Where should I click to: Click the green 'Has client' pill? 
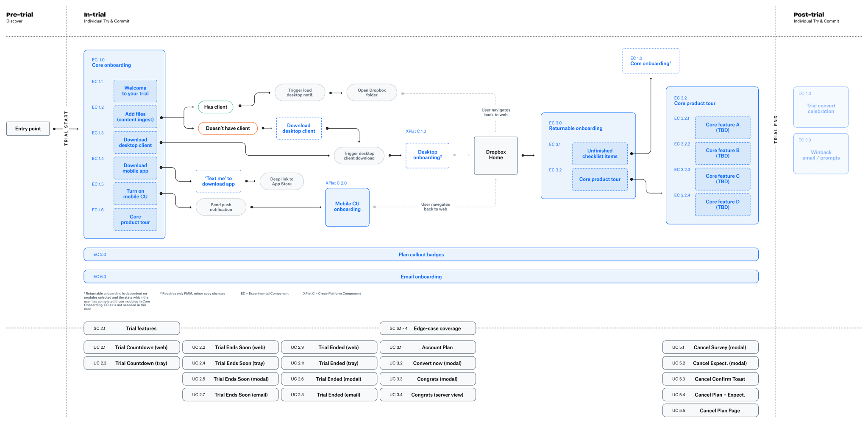[x=216, y=107]
